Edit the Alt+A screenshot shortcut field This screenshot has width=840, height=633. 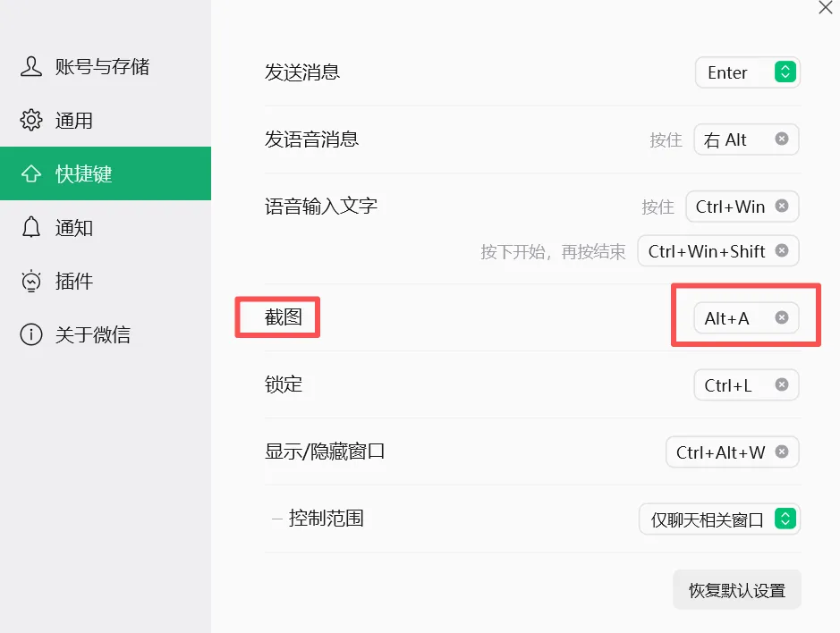(746, 318)
